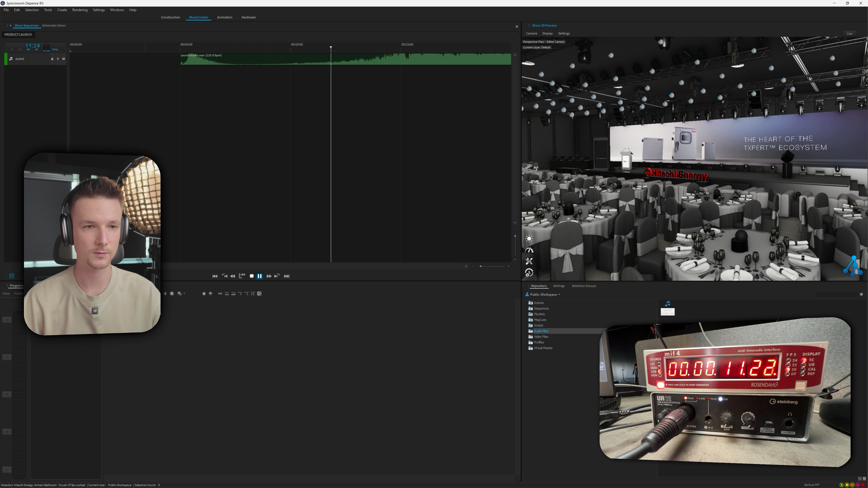Click the speedometer icon in 3D preview

pyautogui.click(x=529, y=250)
